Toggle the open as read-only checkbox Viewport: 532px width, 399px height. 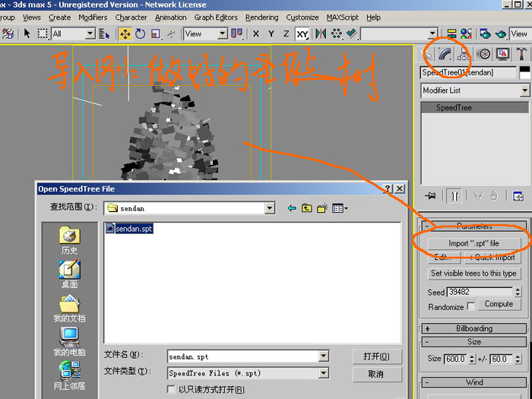click(x=171, y=389)
